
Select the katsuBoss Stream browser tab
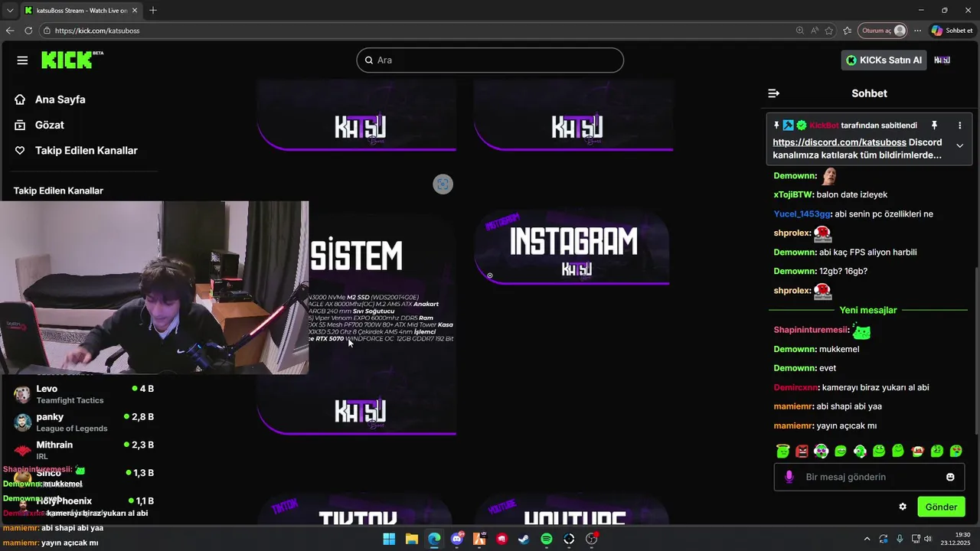pos(80,11)
